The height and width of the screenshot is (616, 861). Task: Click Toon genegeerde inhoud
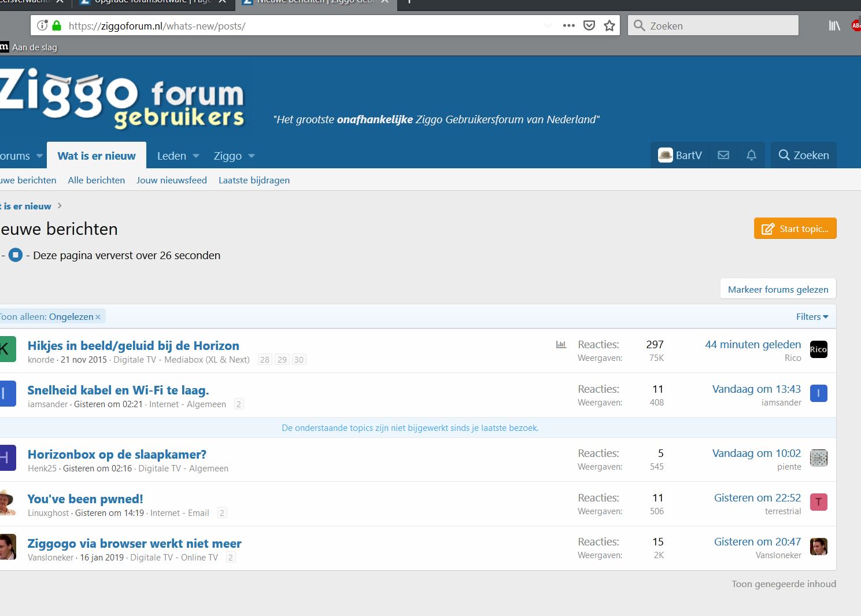[784, 584]
